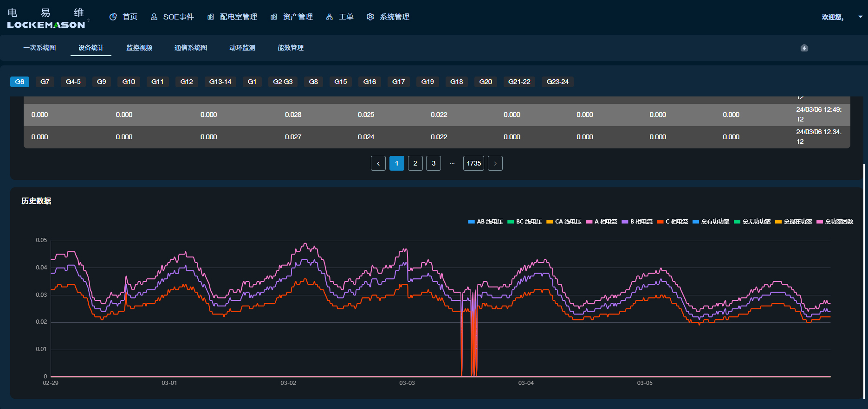Image resolution: width=868 pixels, height=409 pixels.
Task: Open the 能效管理 tab
Action: [291, 48]
